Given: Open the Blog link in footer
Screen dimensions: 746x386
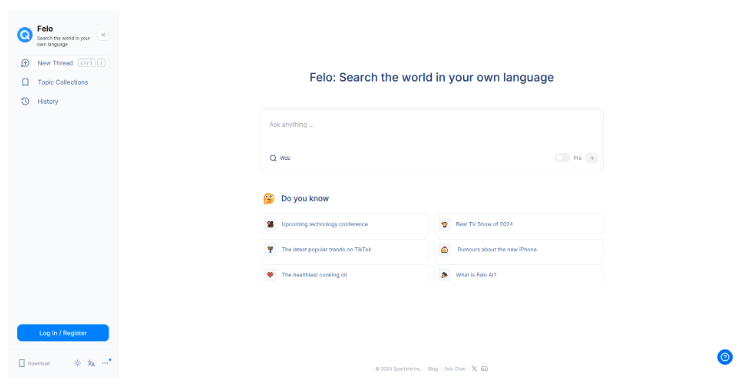Looking at the screenshot, I should 432,369.
